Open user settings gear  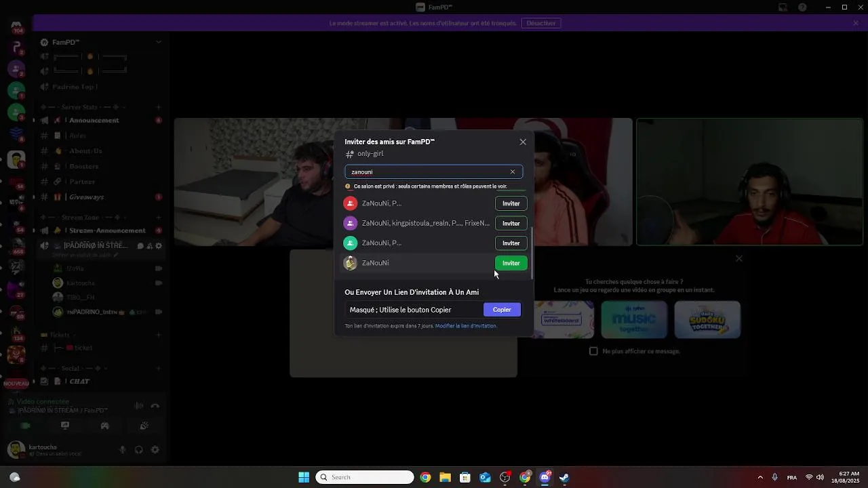tap(155, 449)
